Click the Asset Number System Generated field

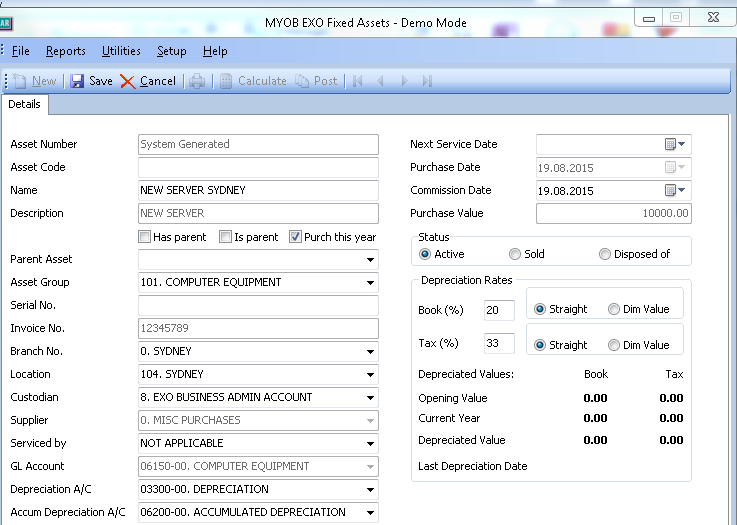pos(258,144)
